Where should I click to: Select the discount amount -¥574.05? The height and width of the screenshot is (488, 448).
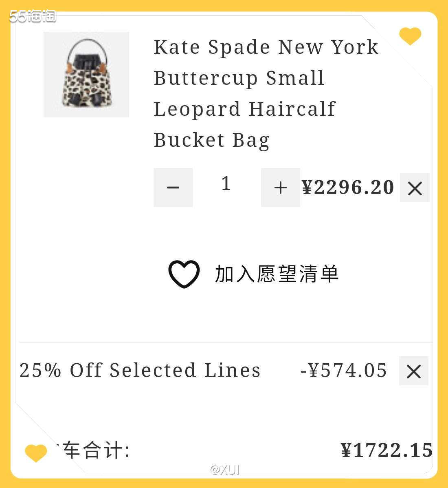point(343,371)
